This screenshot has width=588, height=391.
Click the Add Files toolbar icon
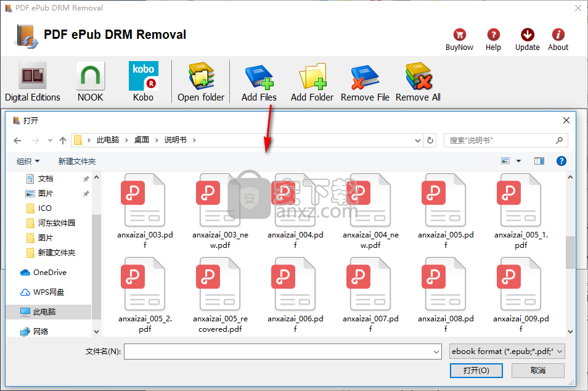click(x=259, y=82)
